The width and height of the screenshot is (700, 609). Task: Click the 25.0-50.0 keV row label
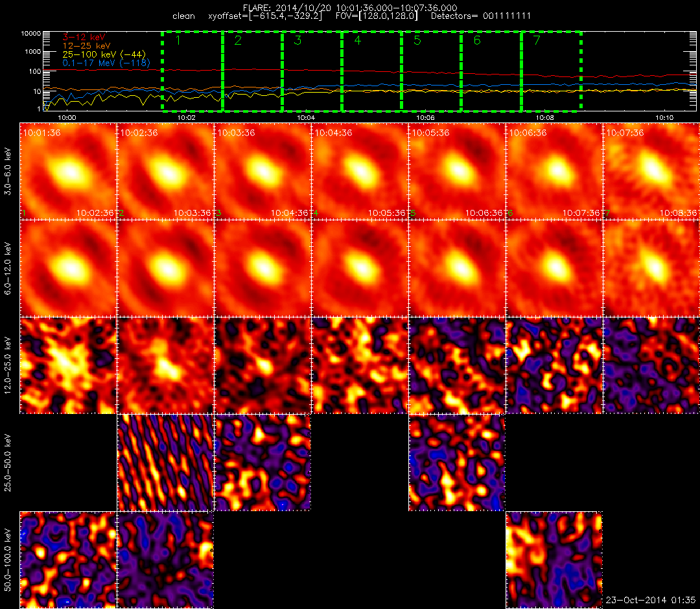coord(8,463)
